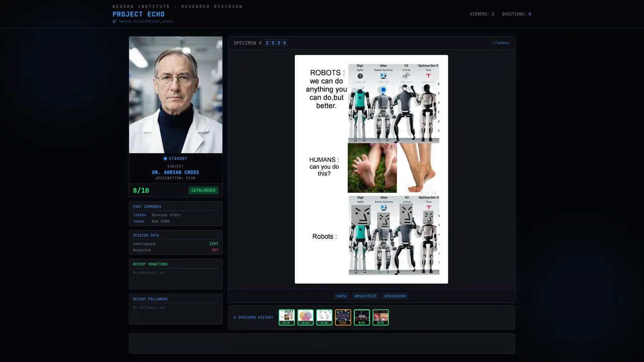This screenshot has height=362, width=644.
Task: Open first specimen history thumbnail
Action: tap(287, 317)
